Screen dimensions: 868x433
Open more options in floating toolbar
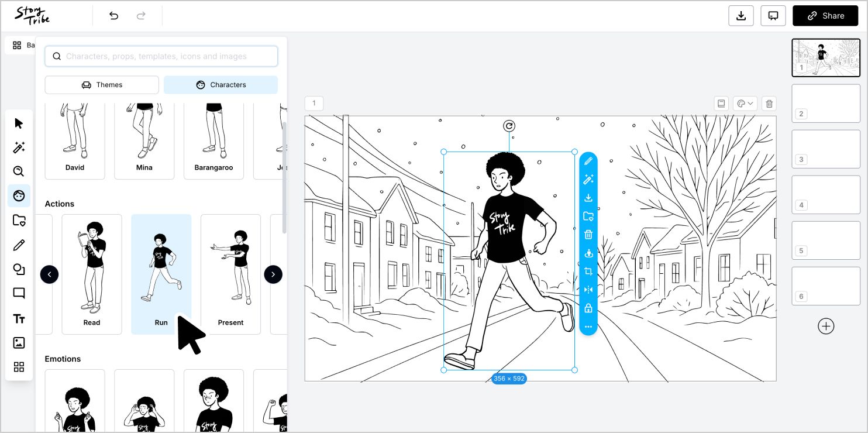588,327
